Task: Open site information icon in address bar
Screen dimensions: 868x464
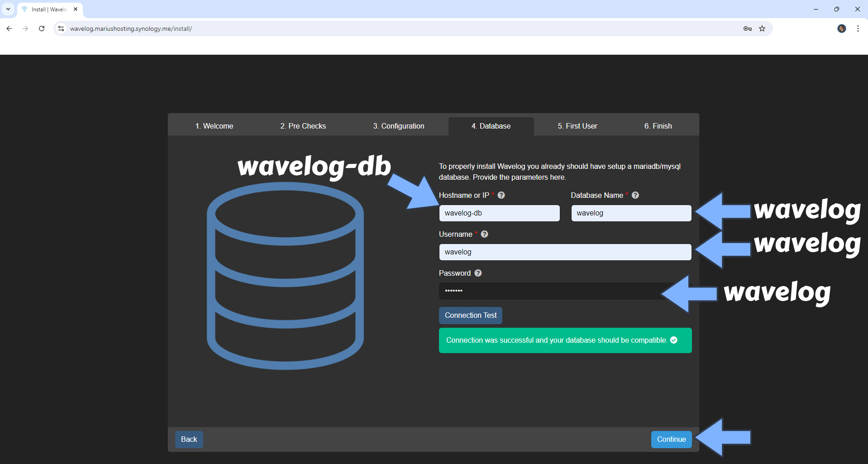Action: click(61, 29)
